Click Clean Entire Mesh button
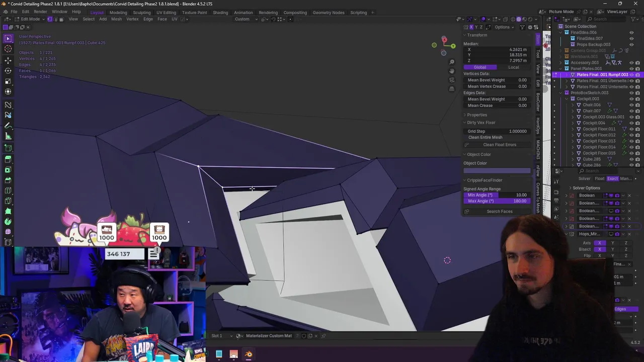The height and width of the screenshot is (362, 644). coord(485,137)
